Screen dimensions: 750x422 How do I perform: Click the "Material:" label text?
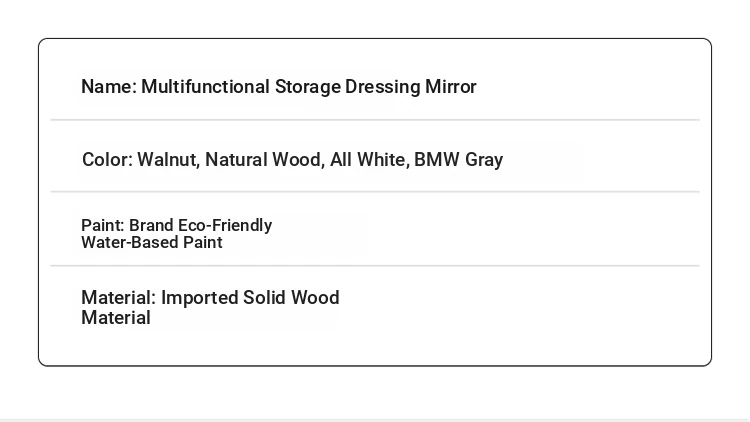pos(119,298)
